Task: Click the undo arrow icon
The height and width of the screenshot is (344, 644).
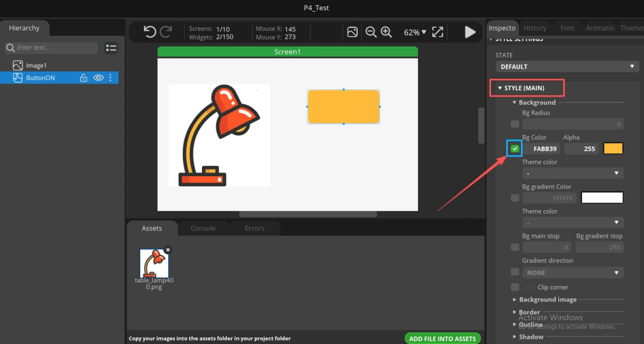Action: coord(149,32)
